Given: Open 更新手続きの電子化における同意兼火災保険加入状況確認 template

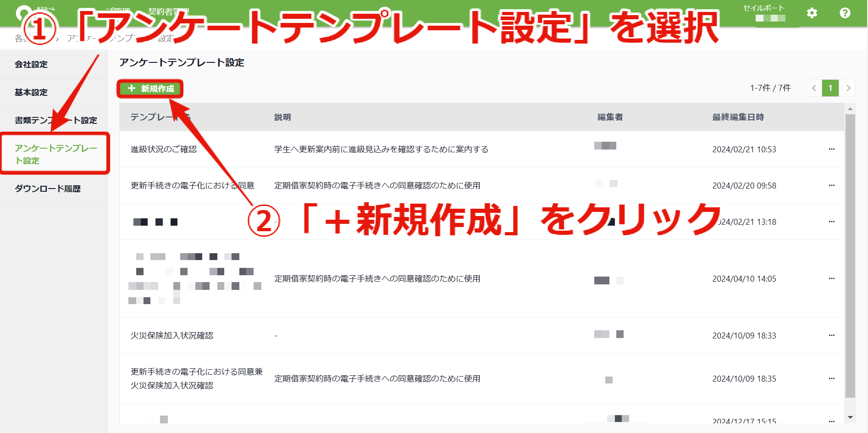Looking at the screenshot, I should [197, 378].
